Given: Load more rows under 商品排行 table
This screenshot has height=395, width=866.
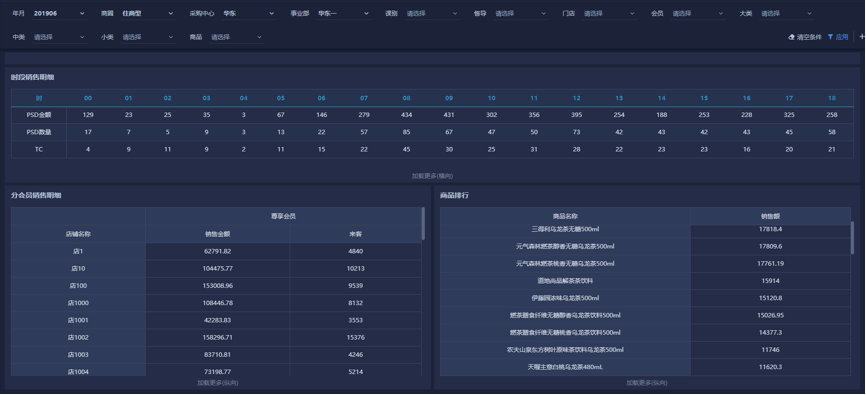Looking at the screenshot, I should point(647,382).
